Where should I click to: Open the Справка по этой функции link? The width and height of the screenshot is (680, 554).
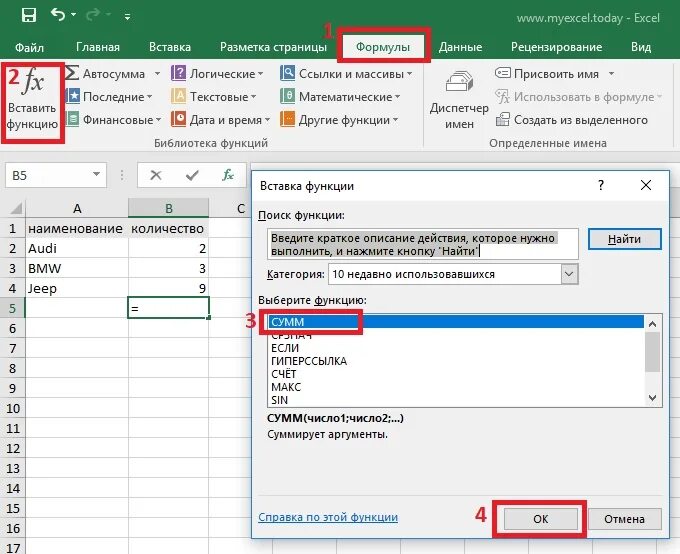(x=328, y=517)
